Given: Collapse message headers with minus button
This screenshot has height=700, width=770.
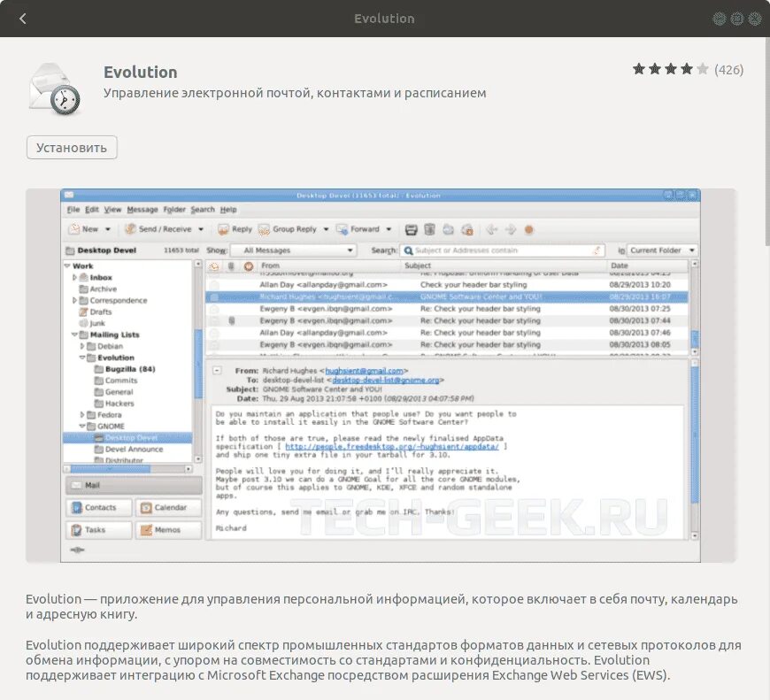Looking at the screenshot, I should [x=217, y=371].
